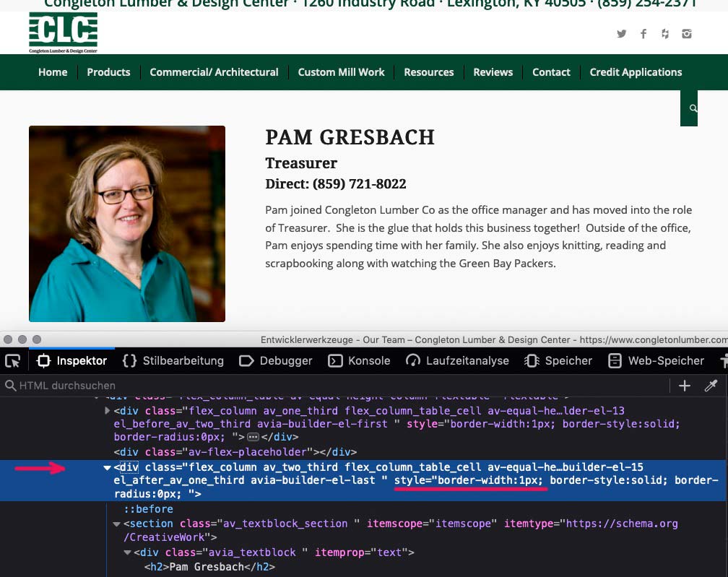This screenshot has height=577, width=728.
Task: Select the eyedropper color picker icon
Action: 711,386
